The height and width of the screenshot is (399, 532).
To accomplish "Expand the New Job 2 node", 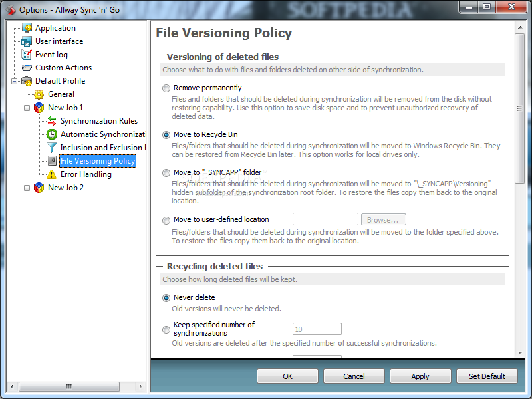I will click(x=27, y=188).
